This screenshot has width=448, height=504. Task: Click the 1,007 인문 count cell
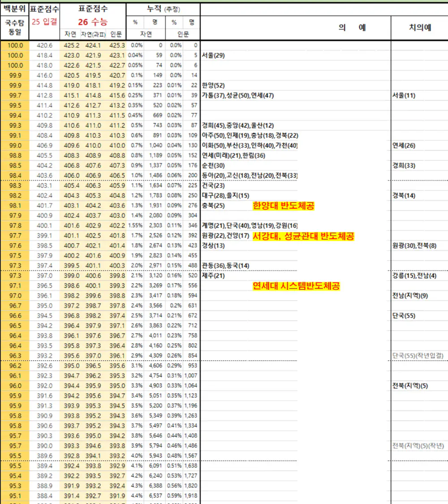[191, 375]
